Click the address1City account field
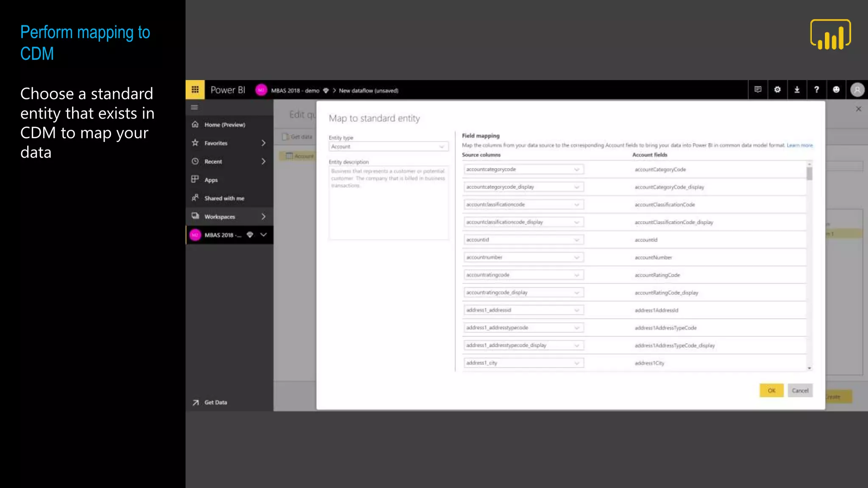 (x=649, y=363)
